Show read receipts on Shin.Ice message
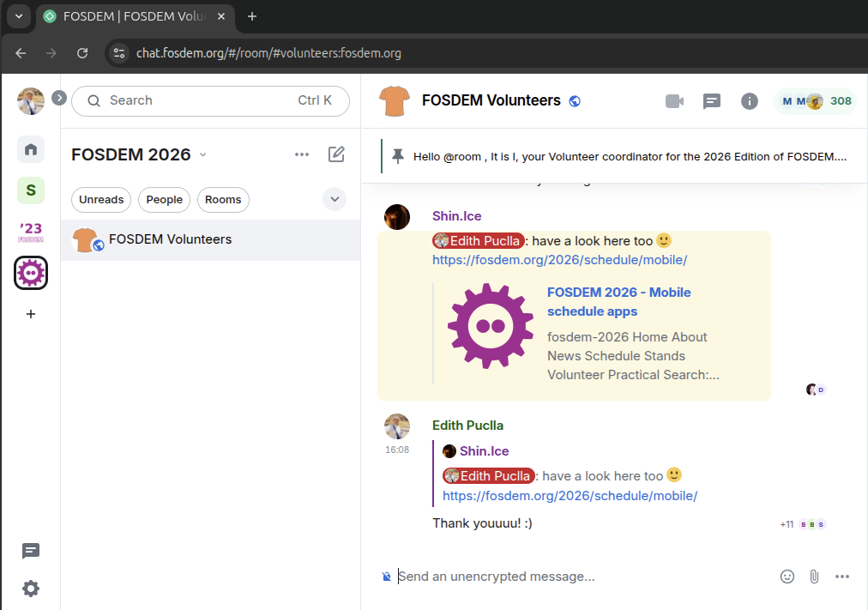This screenshot has width=868, height=610. click(816, 390)
